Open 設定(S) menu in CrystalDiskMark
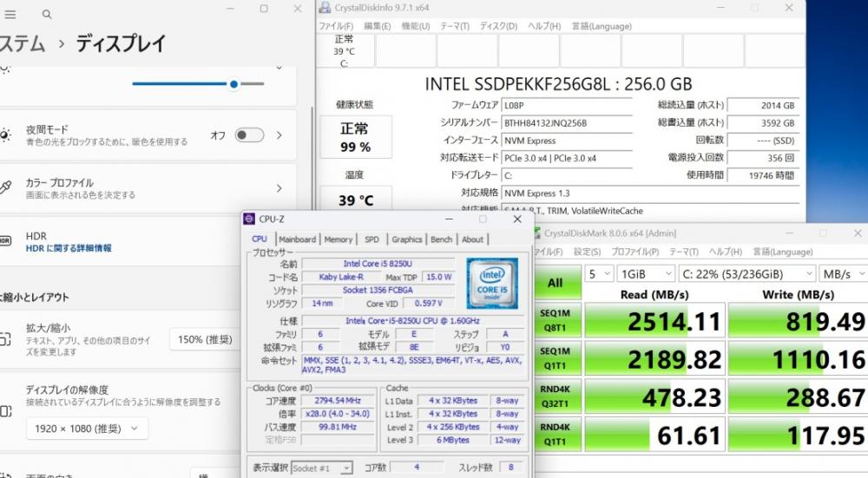 pos(587,252)
